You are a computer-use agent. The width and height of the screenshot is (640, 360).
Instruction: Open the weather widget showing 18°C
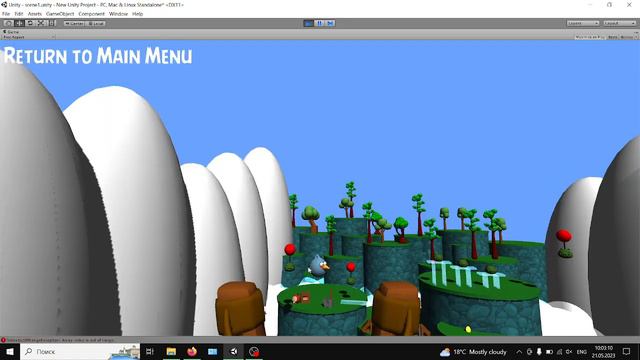[x=473, y=351]
